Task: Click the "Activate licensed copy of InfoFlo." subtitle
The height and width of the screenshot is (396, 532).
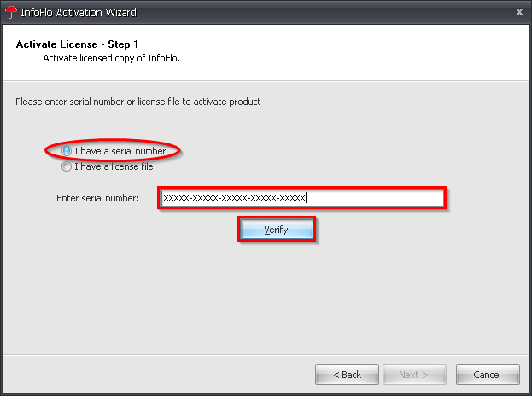Action: (112, 58)
